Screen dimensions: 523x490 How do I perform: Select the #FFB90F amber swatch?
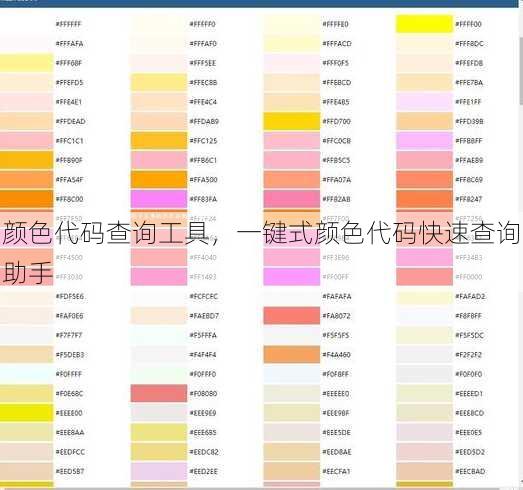pyautogui.click(x=26, y=160)
